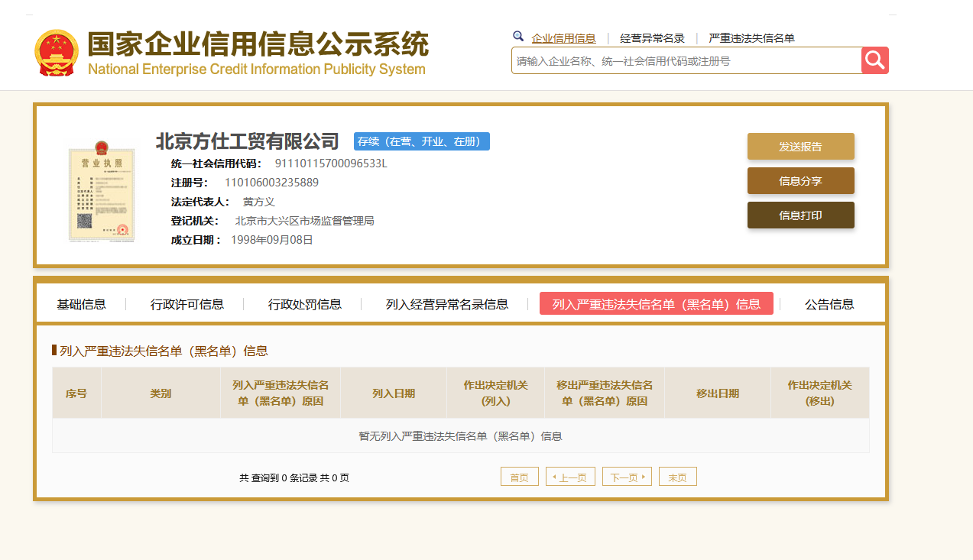Click the 发送报告 button
Screen dimensions: 973x560
click(x=800, y=147)
